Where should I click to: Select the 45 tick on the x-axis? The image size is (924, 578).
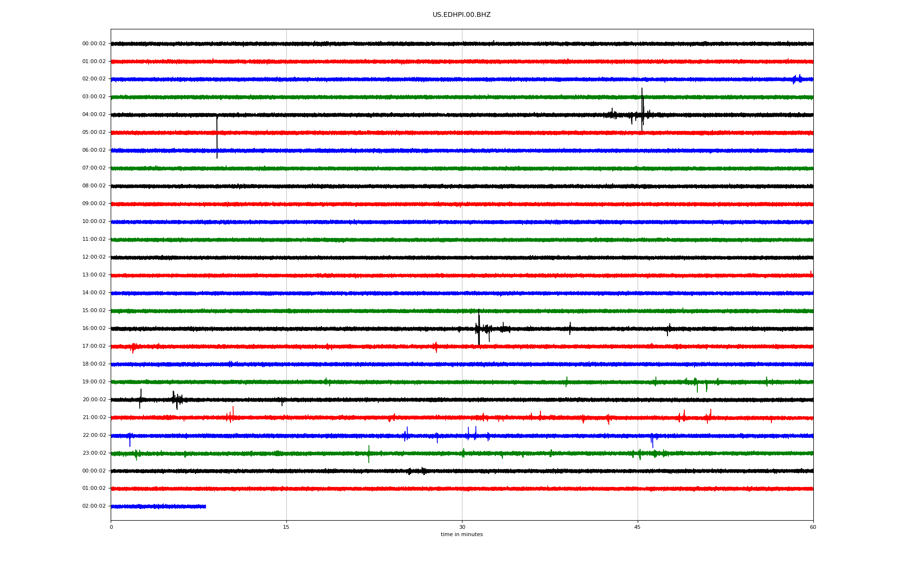coord(638,527)
